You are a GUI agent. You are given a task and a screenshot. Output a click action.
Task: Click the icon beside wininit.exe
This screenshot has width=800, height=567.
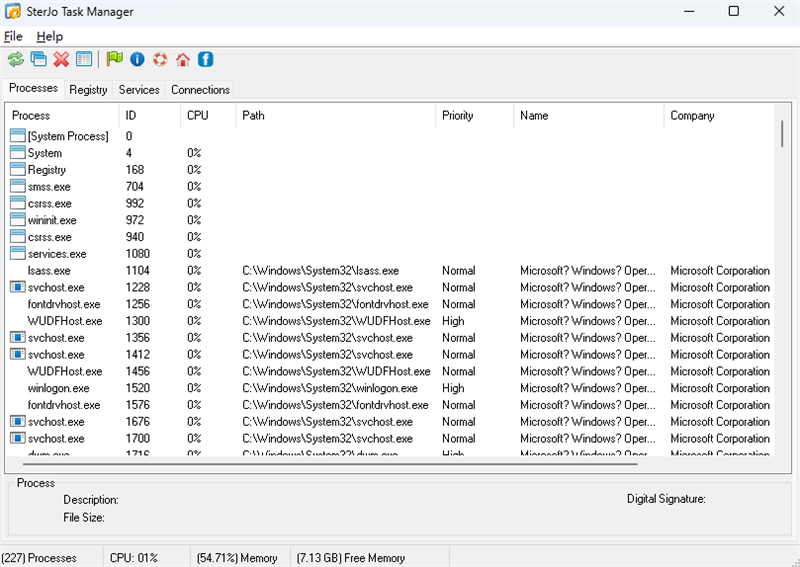18,220
